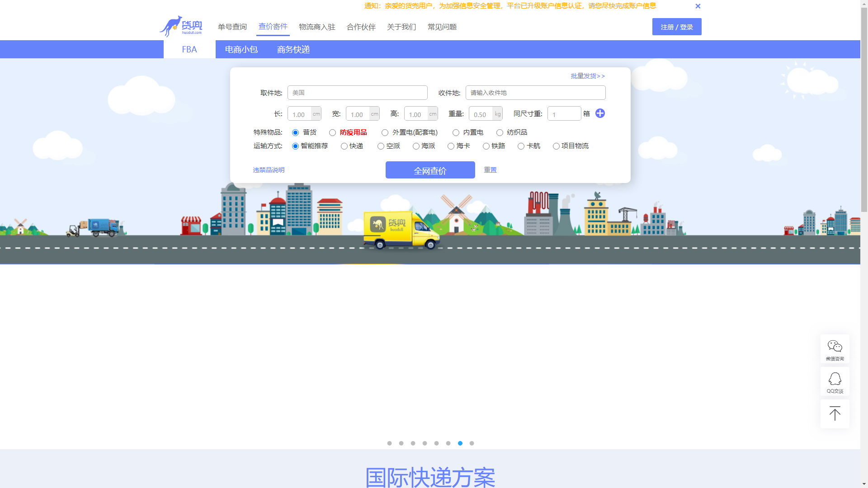The image size is (868, 488).
Task: Dismiss the notification banner with X
Action: click(698, 6)
